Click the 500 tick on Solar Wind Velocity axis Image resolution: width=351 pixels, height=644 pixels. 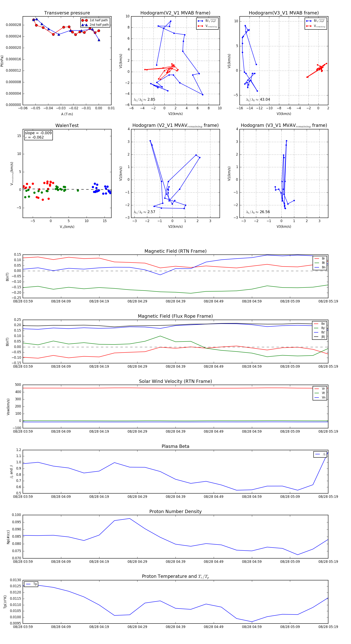tap(18, 385)
